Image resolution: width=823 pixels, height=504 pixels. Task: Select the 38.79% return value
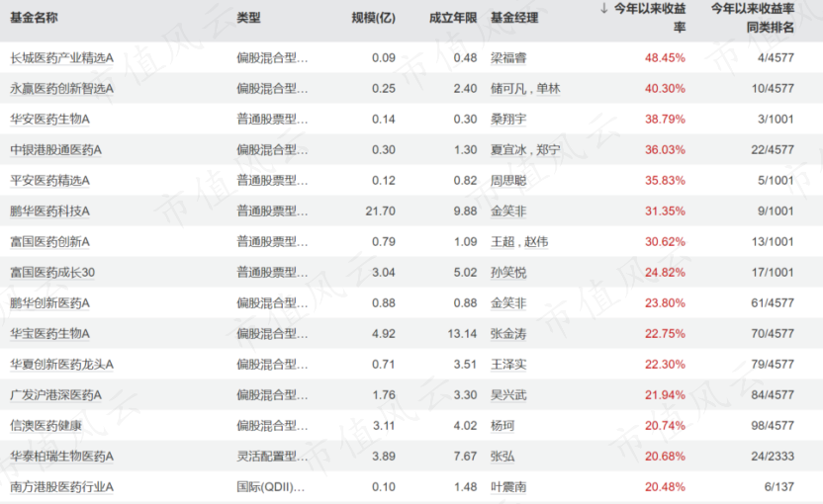pos(665,119)
